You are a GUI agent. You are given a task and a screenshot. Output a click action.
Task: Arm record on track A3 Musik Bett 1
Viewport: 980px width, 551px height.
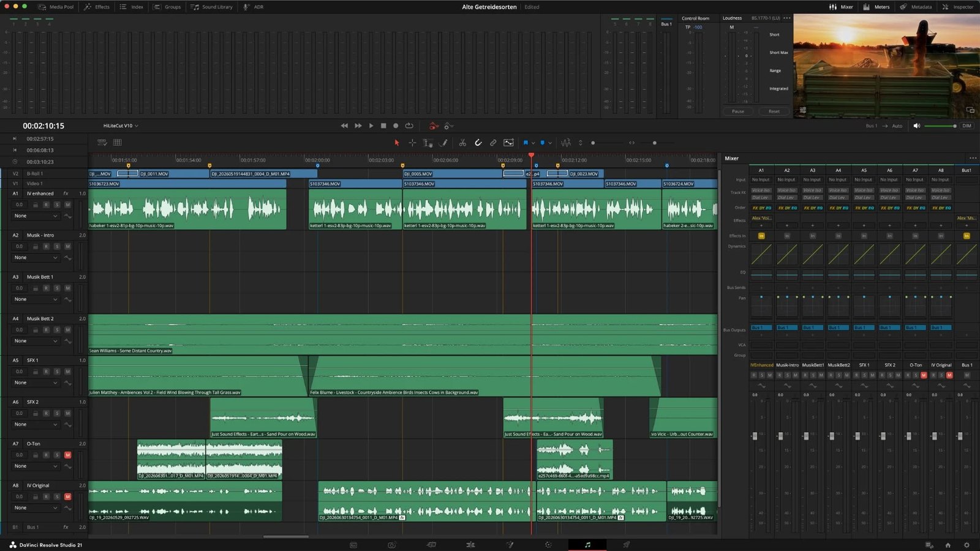46,288
